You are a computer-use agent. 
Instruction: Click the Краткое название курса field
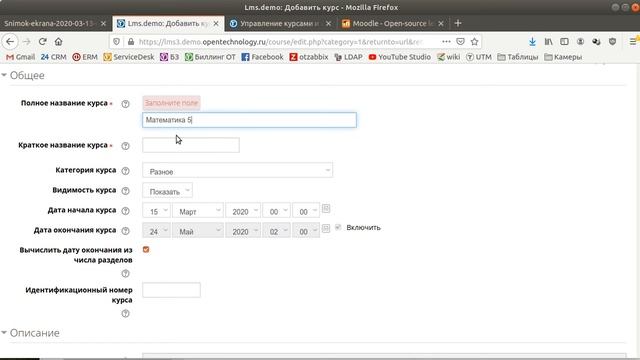tap(191, 145)
